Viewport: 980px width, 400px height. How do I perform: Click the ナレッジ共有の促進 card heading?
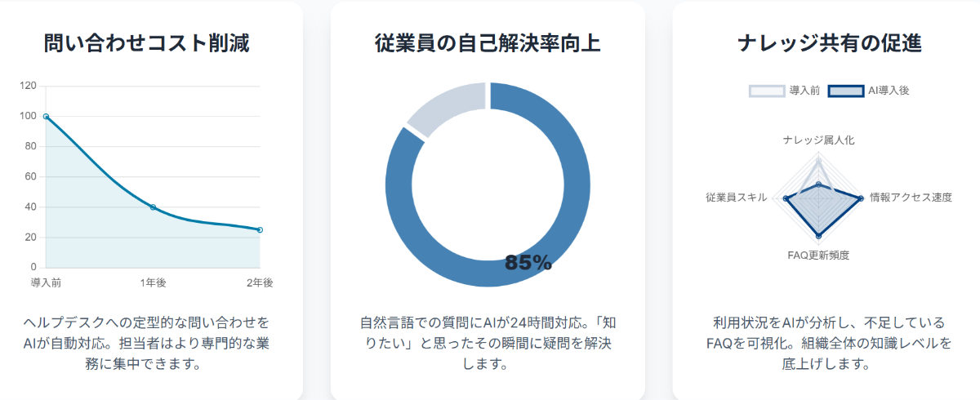(x=828, y=43)
